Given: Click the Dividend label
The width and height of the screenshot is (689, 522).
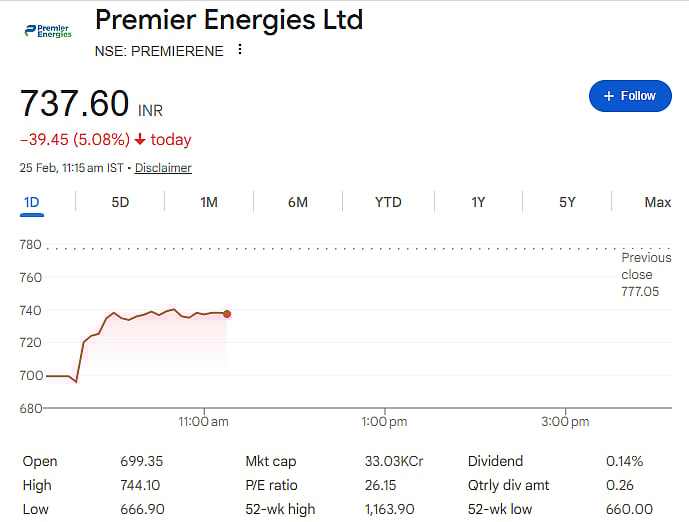Looking at the screenshot, I should 496,461.
